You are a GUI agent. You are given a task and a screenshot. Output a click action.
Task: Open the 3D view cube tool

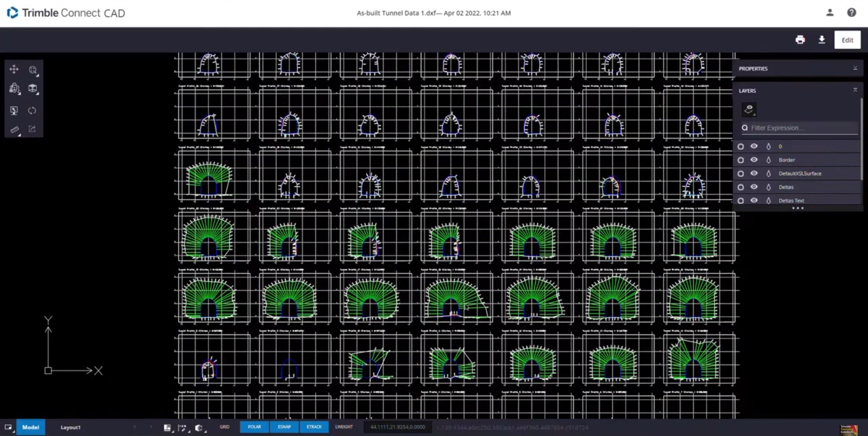[33, 89]
